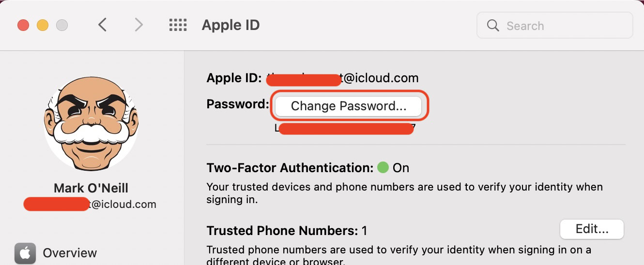Focus the Search text field
This screenshot has height=265, width=644.
562,26
